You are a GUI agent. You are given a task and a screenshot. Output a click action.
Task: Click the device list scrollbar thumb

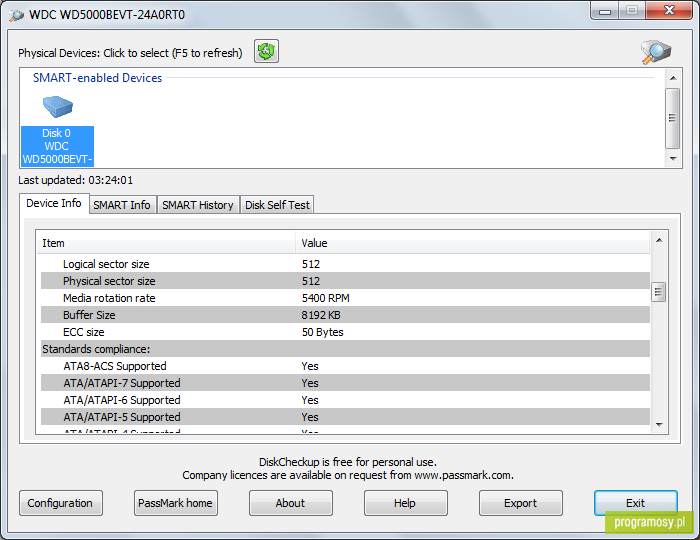672,118
